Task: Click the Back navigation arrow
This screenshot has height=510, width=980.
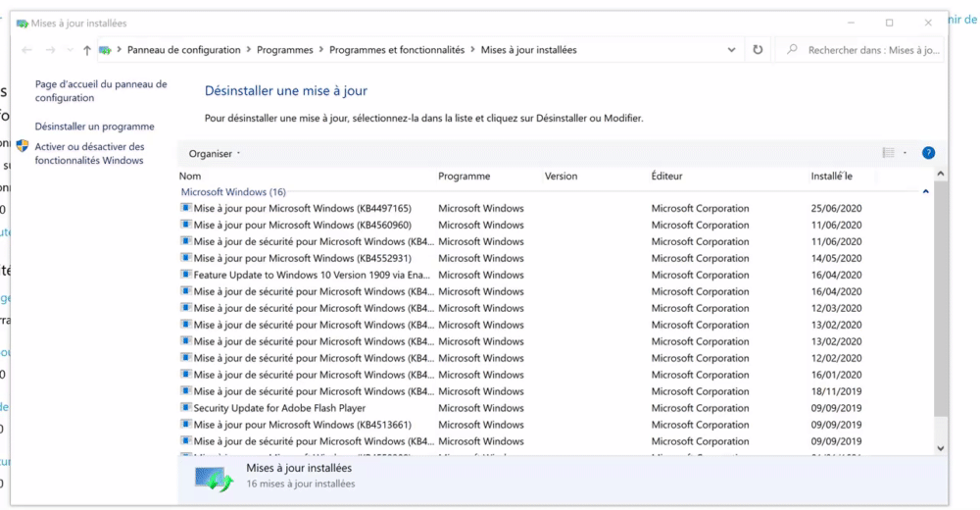Action: pyautogui.click(x=26, y=50)
